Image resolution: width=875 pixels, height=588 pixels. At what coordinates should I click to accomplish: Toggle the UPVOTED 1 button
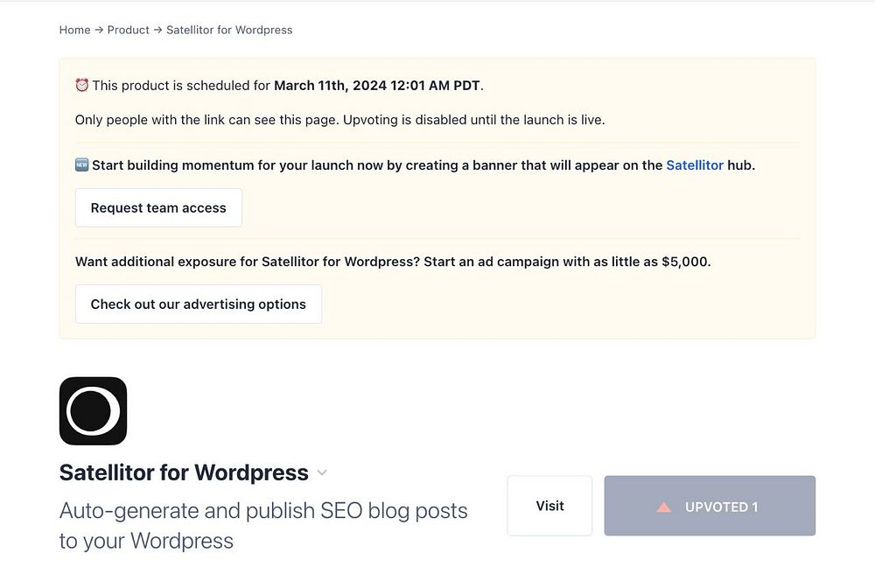point(710,506)
